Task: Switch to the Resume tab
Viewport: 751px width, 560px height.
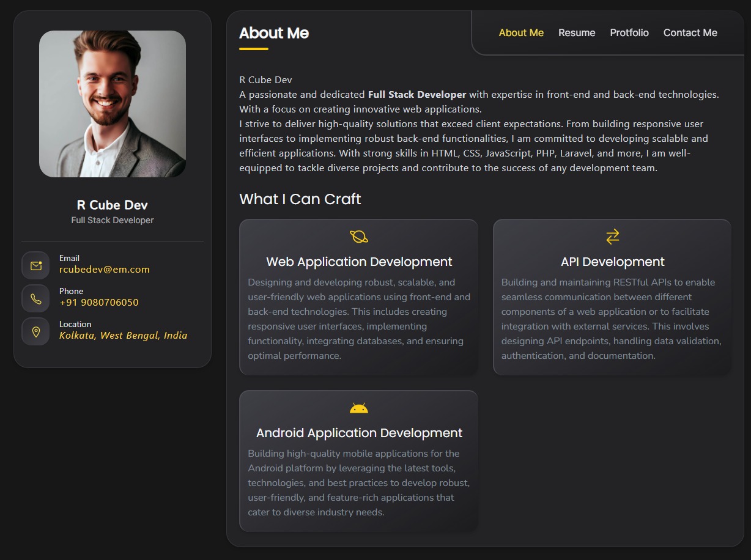Action: point(577,32)
